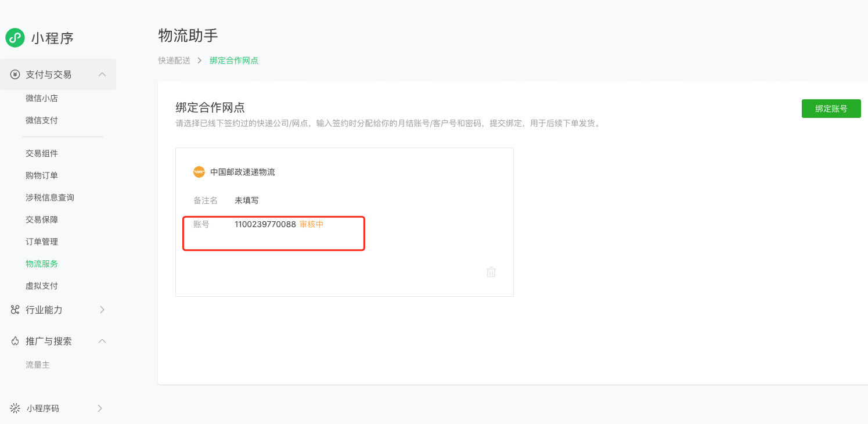Click the 账号 field label

(201, 224)
